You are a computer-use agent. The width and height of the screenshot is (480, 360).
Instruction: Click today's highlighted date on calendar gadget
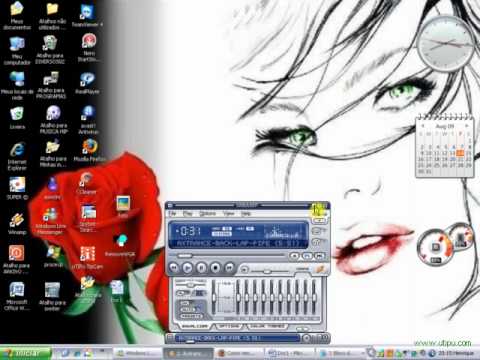click(460, 153)
